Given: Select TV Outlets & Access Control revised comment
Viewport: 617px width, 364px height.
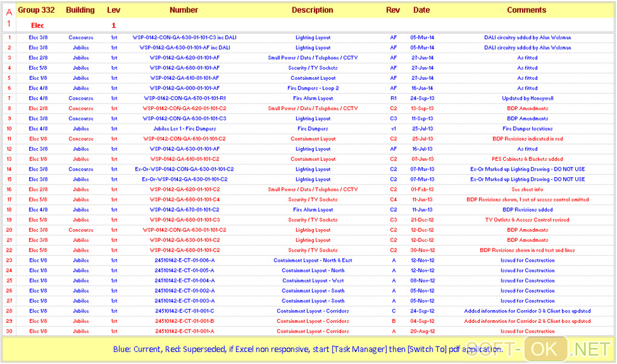Looking at the screenshot, I should click(527, 220).
